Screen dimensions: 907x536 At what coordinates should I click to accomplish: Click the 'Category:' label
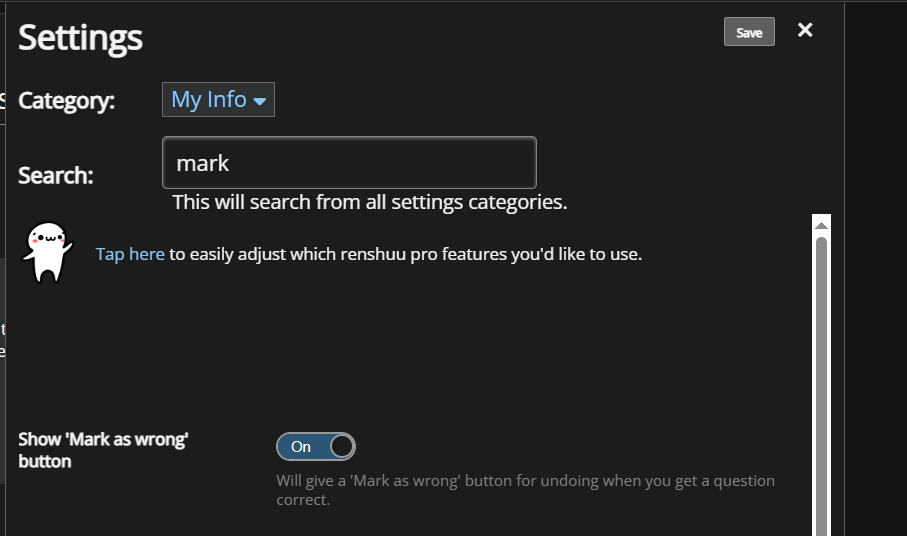67,101
